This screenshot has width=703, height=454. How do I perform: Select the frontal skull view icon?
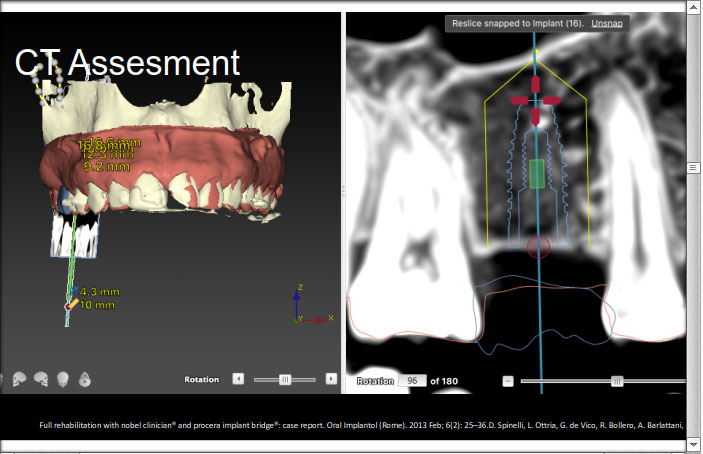point(63,379)
